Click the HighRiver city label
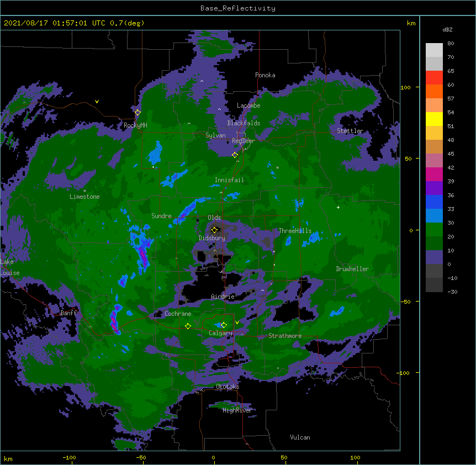 (x=237, y=410)
